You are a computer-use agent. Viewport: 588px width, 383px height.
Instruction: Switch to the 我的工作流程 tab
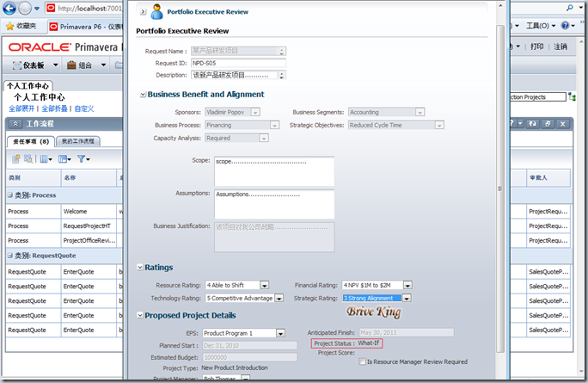pos(80,140)
